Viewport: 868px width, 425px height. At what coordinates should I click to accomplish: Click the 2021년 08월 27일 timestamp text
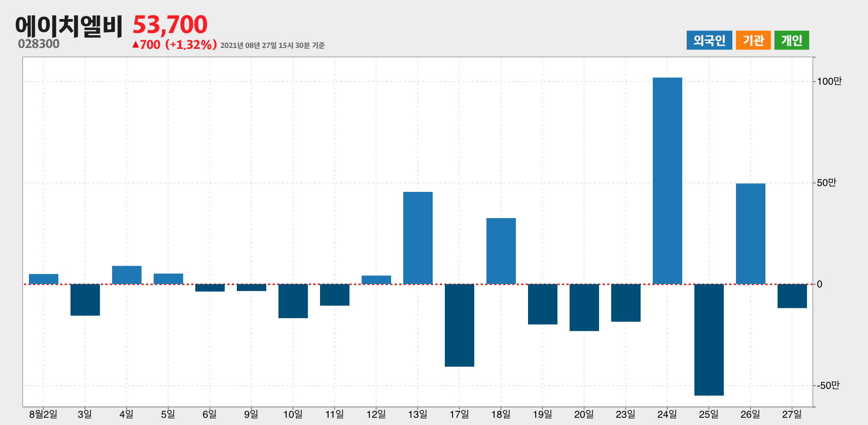pyautogui.click(x=273, y=45)
